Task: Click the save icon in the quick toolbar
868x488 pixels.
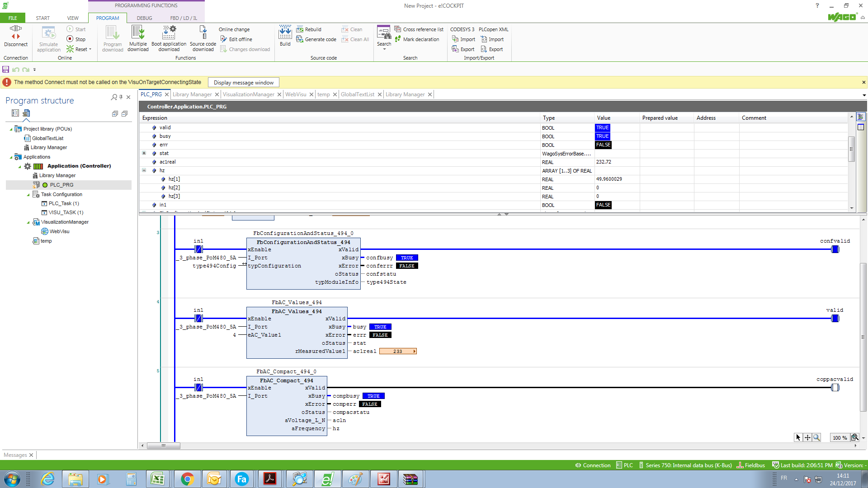Action: click(x=5, y=70)
